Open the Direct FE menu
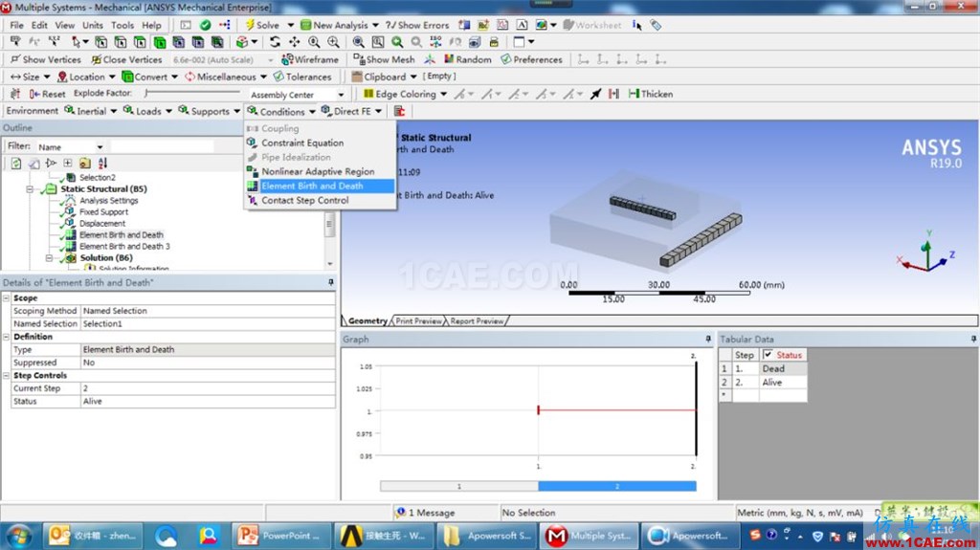 (x=351, y=111)
